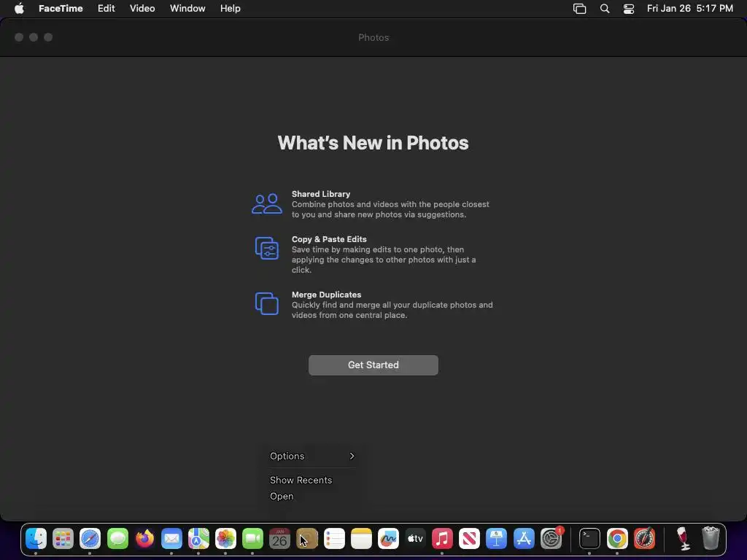Open the Edit menu
747x560 pixels.
click(x=107, y=9)
